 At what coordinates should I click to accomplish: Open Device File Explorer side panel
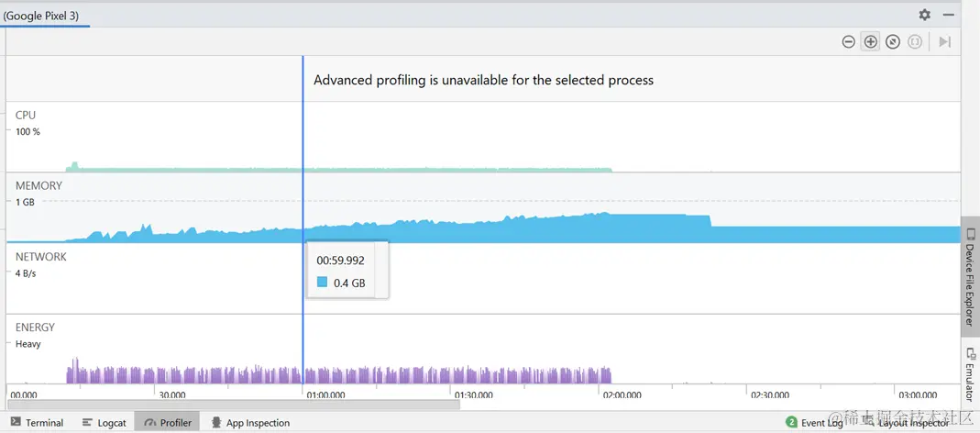[x=970, y=276]
